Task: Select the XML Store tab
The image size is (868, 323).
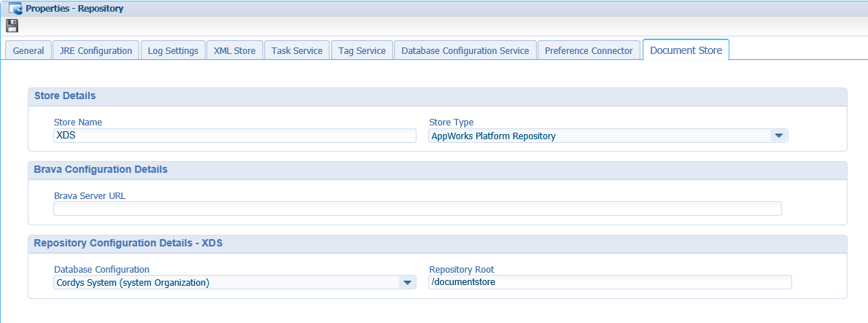Action: (x=234, y=51)
